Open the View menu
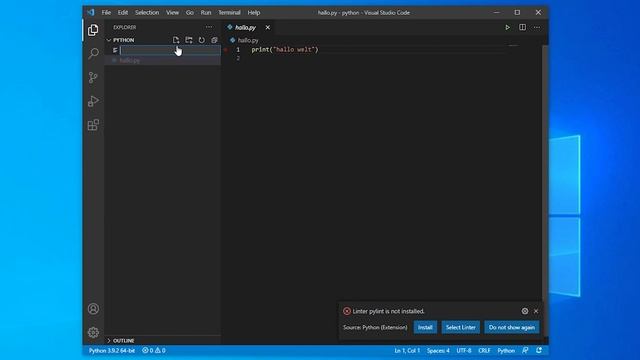The image size is (640, 360). (172, 13)
